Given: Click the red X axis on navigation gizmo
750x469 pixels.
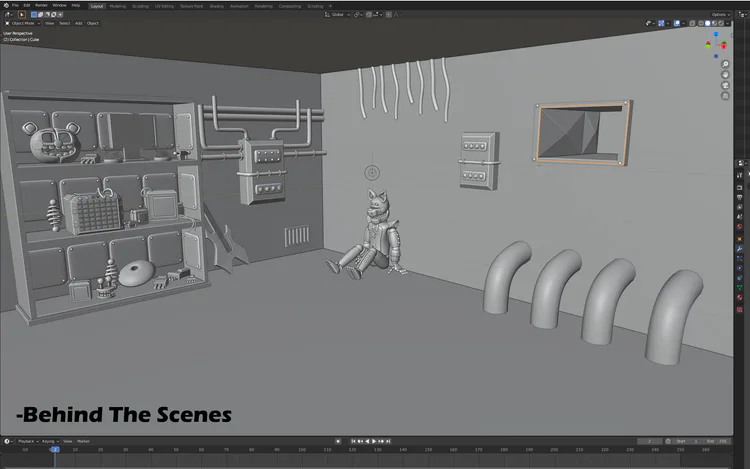Looking at the screenshot, I should [724, 45].
